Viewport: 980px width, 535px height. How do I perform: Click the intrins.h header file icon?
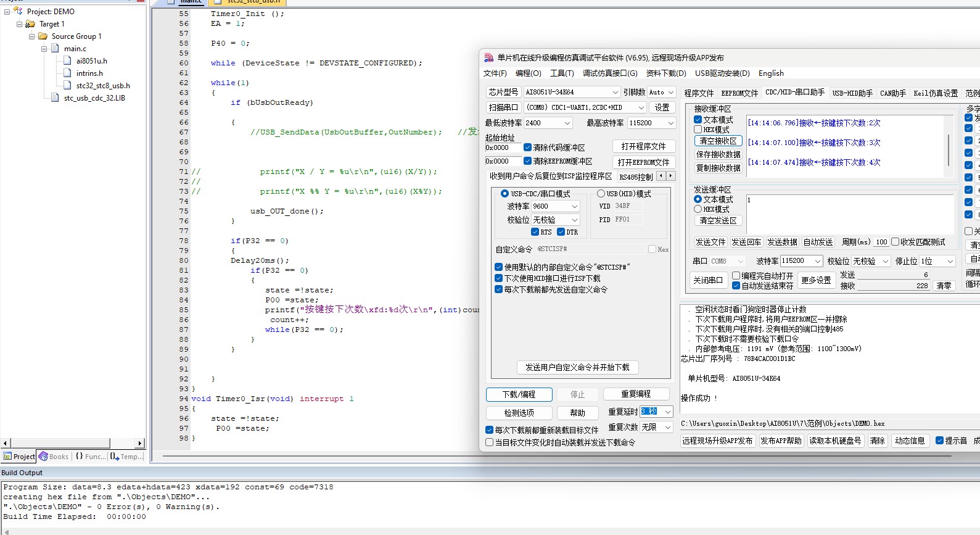67,73
